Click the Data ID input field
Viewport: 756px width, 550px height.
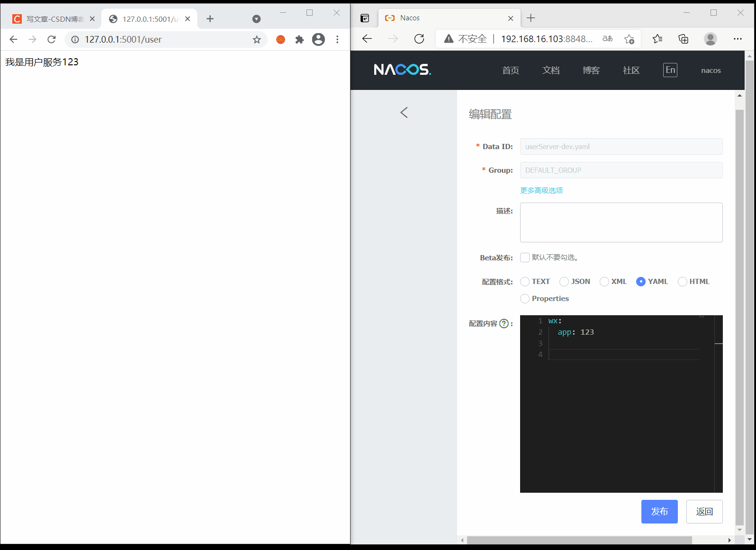pos(621,146)
